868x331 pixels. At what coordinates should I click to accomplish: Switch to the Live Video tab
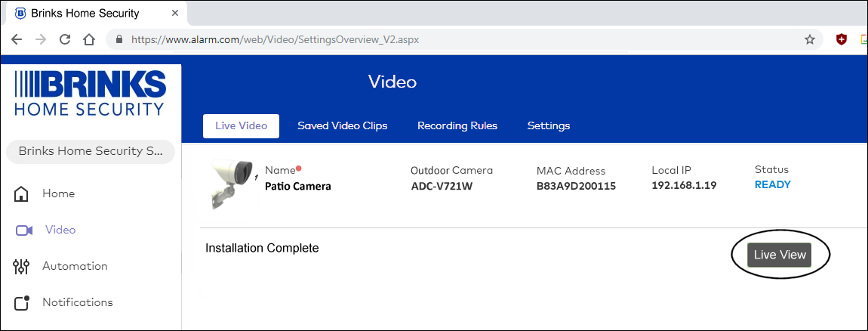(x=241, y=126)
